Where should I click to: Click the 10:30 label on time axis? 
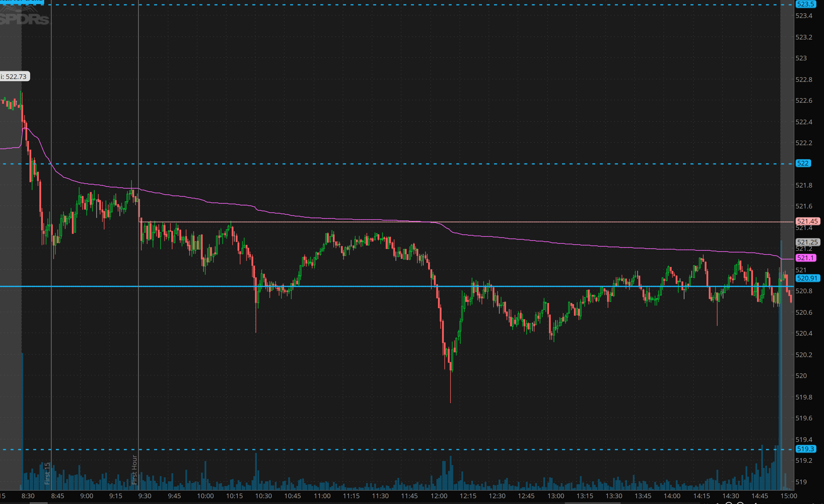pos(263,496)
